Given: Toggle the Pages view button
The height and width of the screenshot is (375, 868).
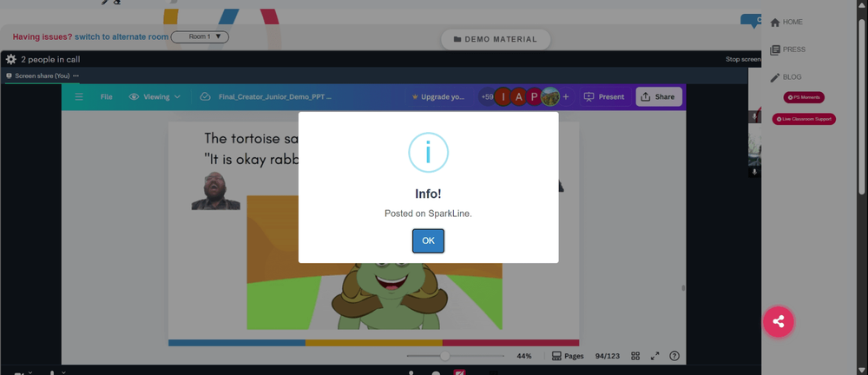Looking at the screenshot, I should (568, 356).
